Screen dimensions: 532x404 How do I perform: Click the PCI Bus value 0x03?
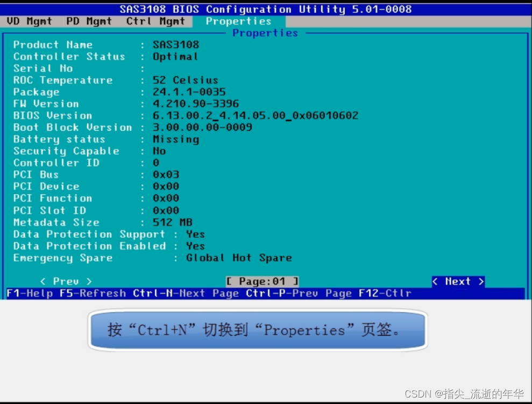tap(166, 175)
